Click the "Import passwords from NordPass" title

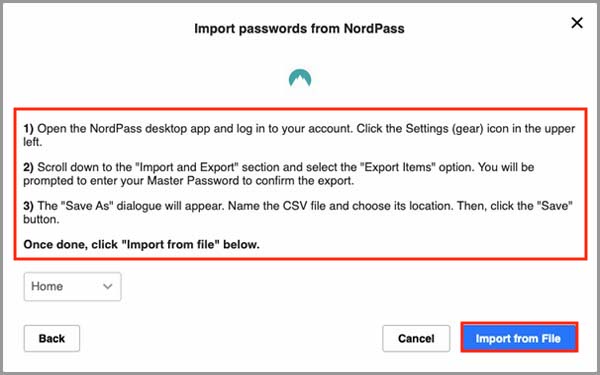[x=299, y=29]
